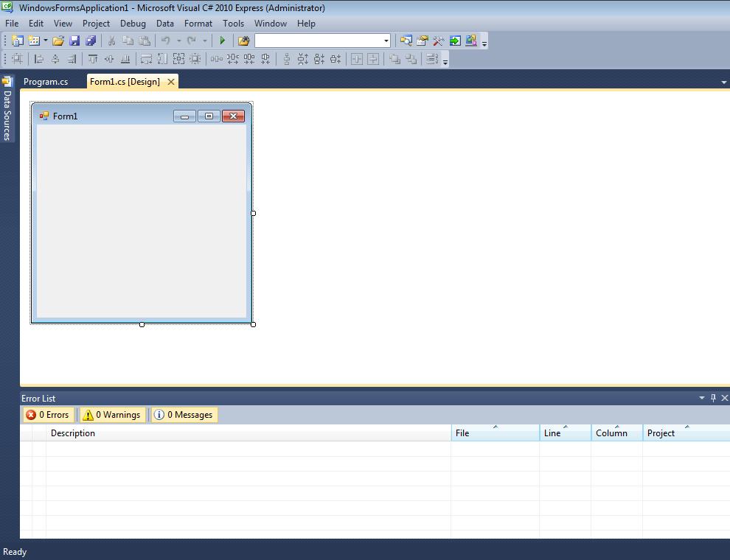Expand the Add New Item dropdown arrow

click(45, 41)
